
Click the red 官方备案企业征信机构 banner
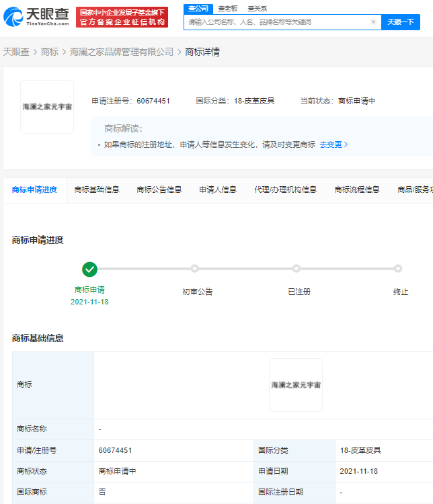click(122, 17)
